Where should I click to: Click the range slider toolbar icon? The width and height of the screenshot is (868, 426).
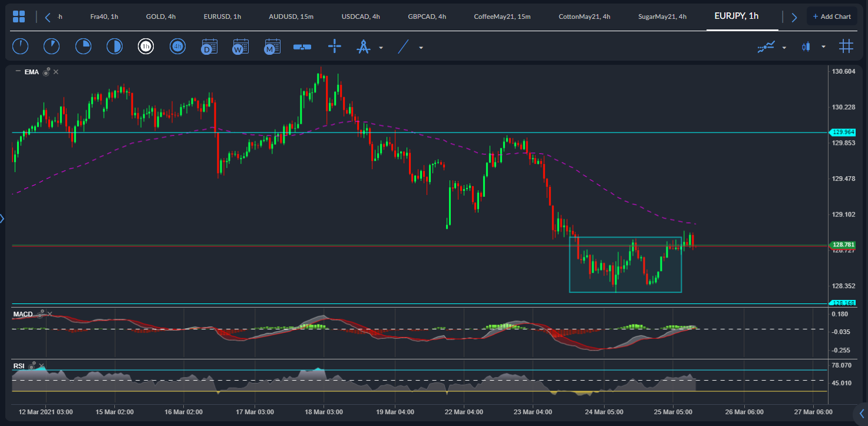tap(302, 46)
